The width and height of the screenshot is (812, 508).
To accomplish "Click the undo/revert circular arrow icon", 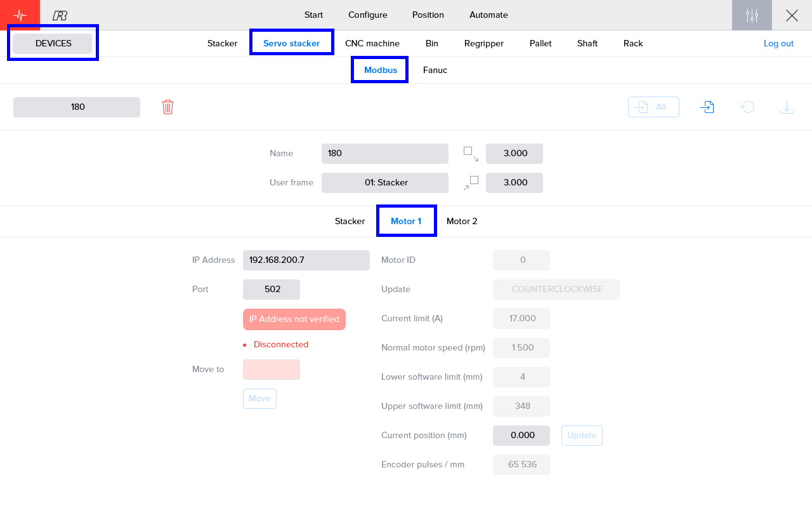I will [x=747, y=107].
